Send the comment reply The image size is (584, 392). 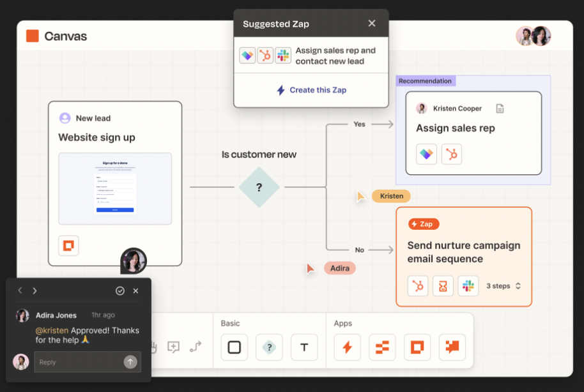[130, 362]
